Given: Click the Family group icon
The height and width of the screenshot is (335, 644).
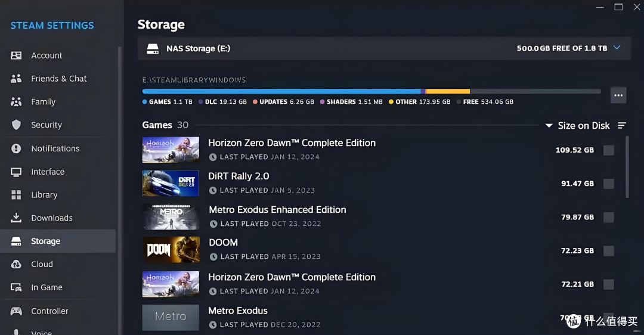Looking at the screenshot, I should coord(16,102).
